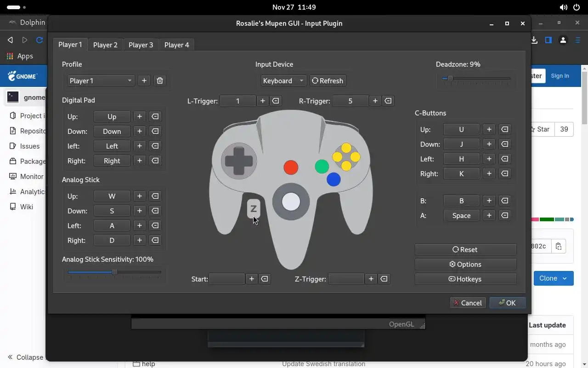The image size is (588, 368).
Task: Switch to the Player 3 tab
Action: point(141,45)
